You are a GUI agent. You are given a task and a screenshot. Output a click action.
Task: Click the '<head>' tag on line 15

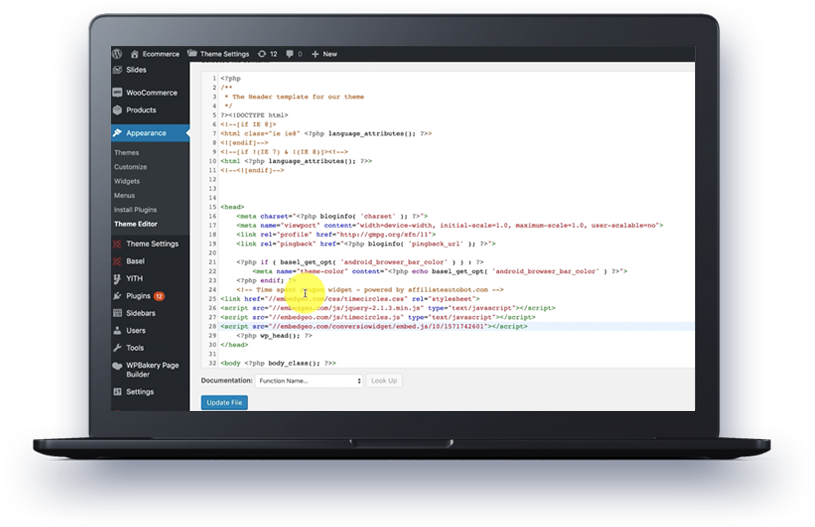point(232,207)
